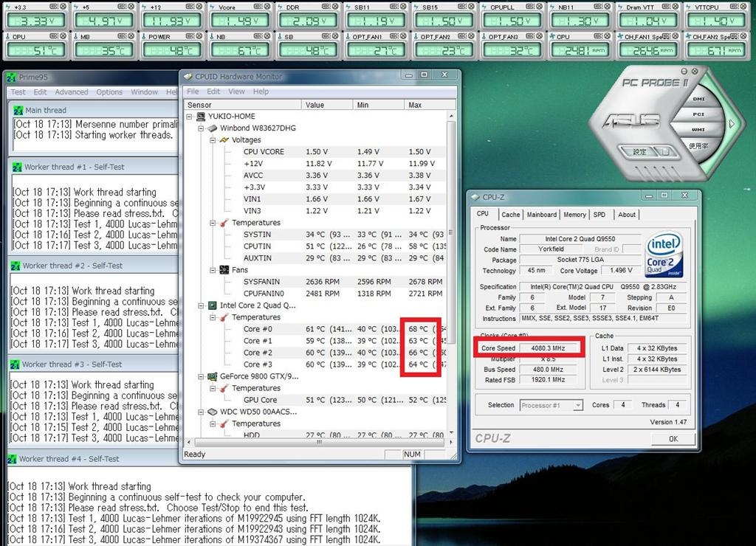Click the Prime95 title bar icon
Viewport: 756px width, 546px height.
click(x=12, y=77)
